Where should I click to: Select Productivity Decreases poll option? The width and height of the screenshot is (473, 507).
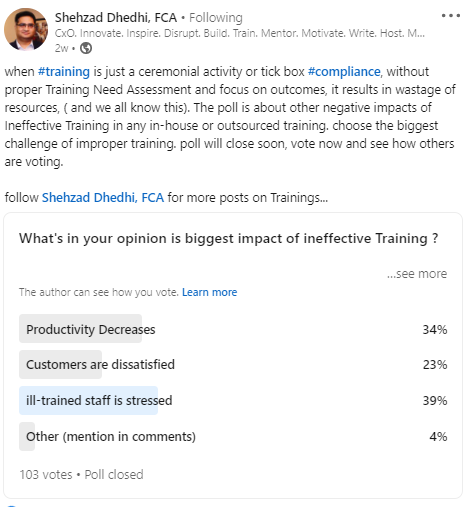[233, 329]
